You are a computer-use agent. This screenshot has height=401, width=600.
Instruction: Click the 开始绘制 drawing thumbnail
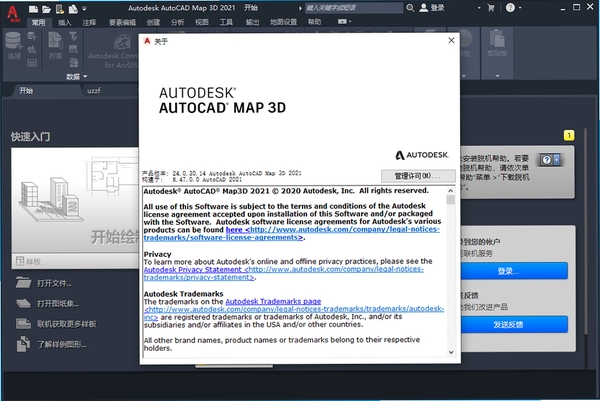(x=75, y=200)
